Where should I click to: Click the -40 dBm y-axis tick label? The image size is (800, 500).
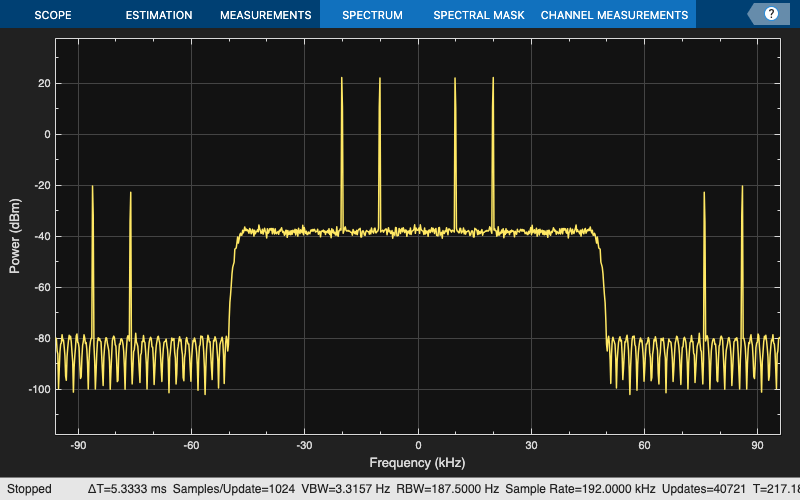coord(42,236)
